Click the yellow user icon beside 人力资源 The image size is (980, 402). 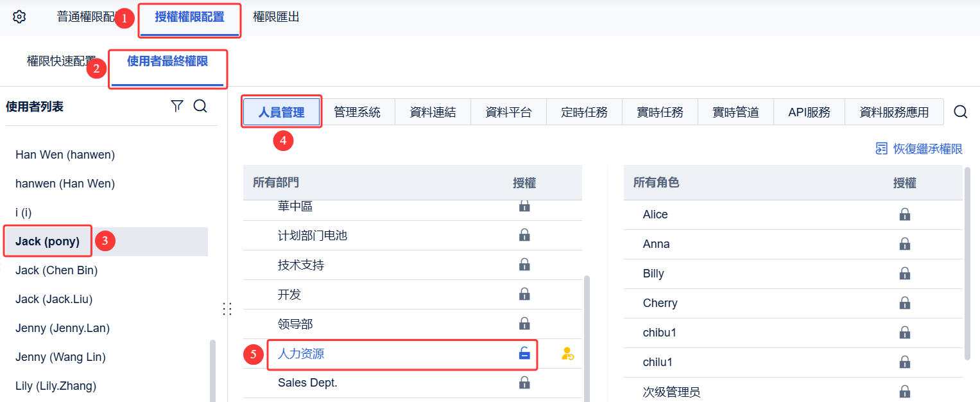pos(567,353)
